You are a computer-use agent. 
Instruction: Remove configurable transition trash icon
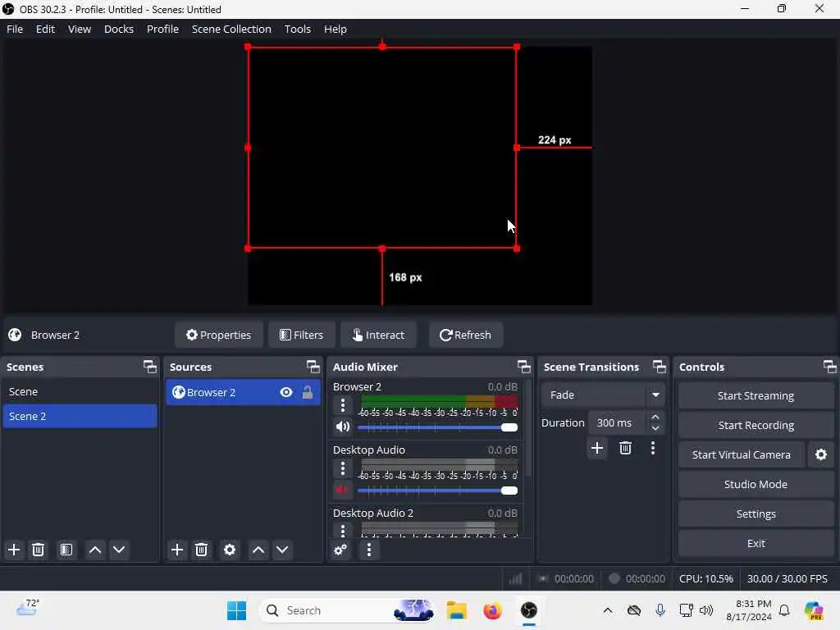click(x=625, y=448)
